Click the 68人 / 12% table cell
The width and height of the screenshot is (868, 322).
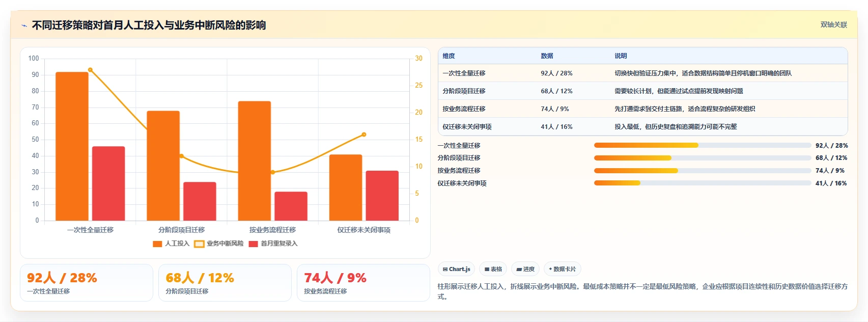coord(556,91)
